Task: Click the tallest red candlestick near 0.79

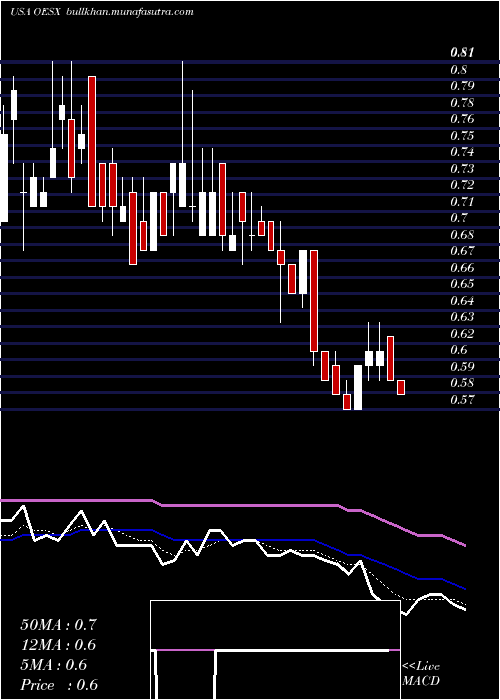Action: [92, 142]
